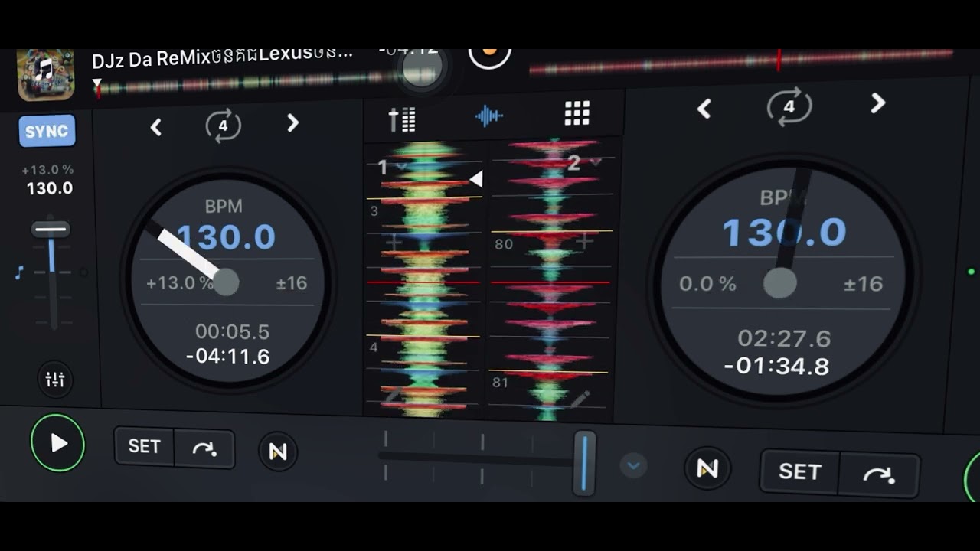Enable SYNC on the left deck

tap(47, 131)
